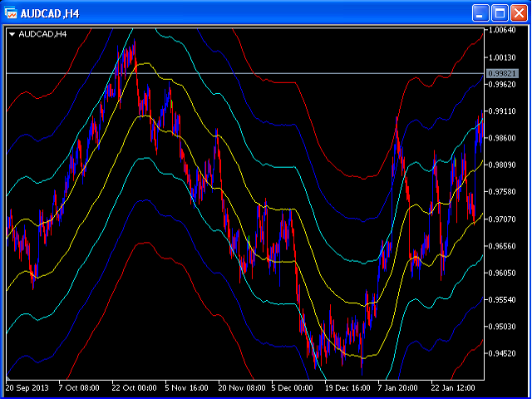Click the 1.00640 price scale value

502,30
